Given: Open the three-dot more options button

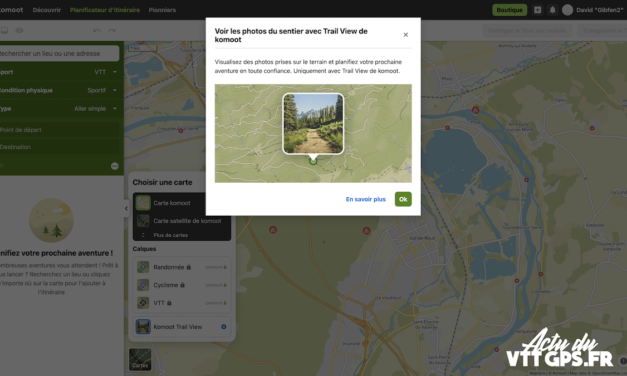Looking at the screenshot, I should click(x=115, y=166).
